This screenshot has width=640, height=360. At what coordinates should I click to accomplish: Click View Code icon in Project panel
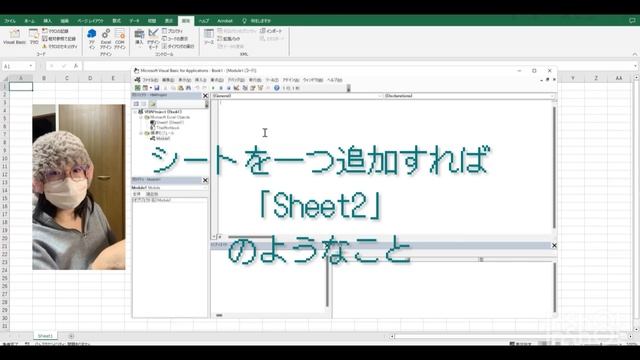pos(136,104)
